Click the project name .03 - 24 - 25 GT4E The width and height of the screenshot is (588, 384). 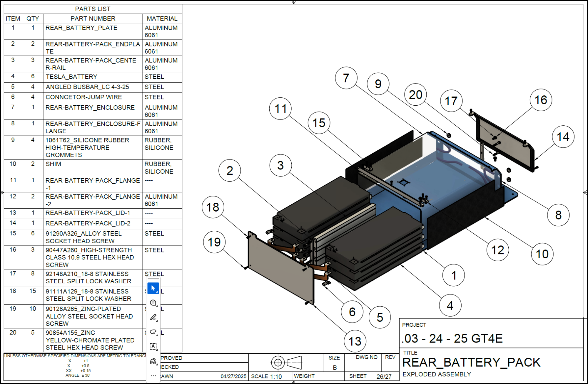click(x=452, y=339)
